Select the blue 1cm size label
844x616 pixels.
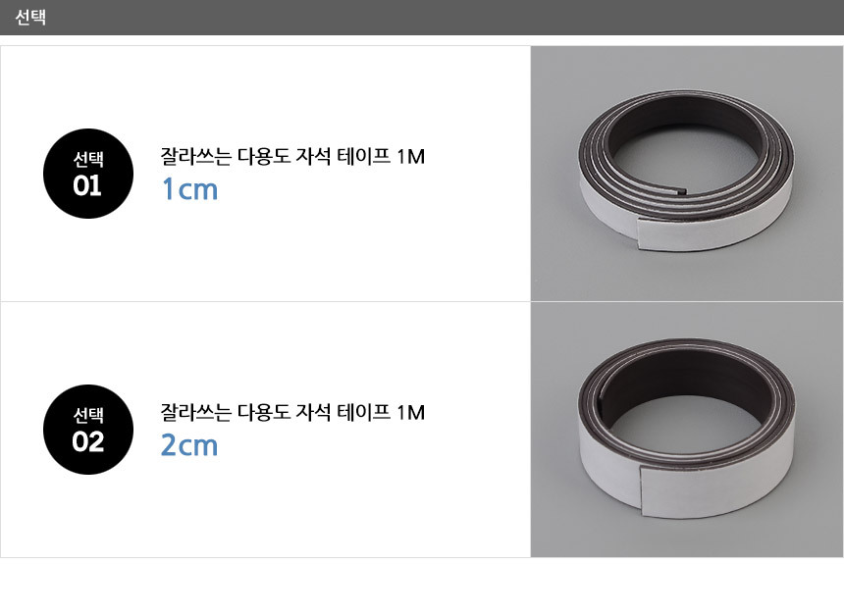pos(189,189)
